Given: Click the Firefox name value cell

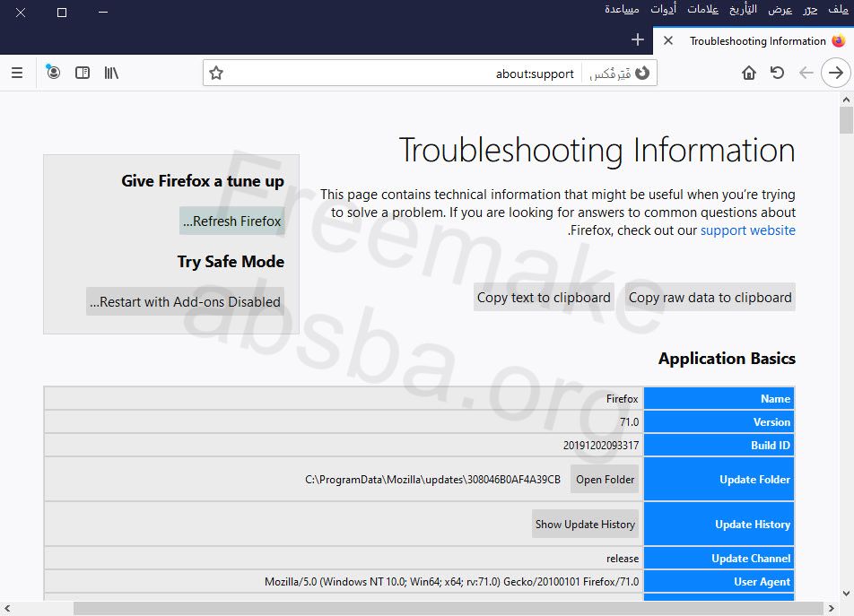Looking at the screenshot, I should click(344, 399).
